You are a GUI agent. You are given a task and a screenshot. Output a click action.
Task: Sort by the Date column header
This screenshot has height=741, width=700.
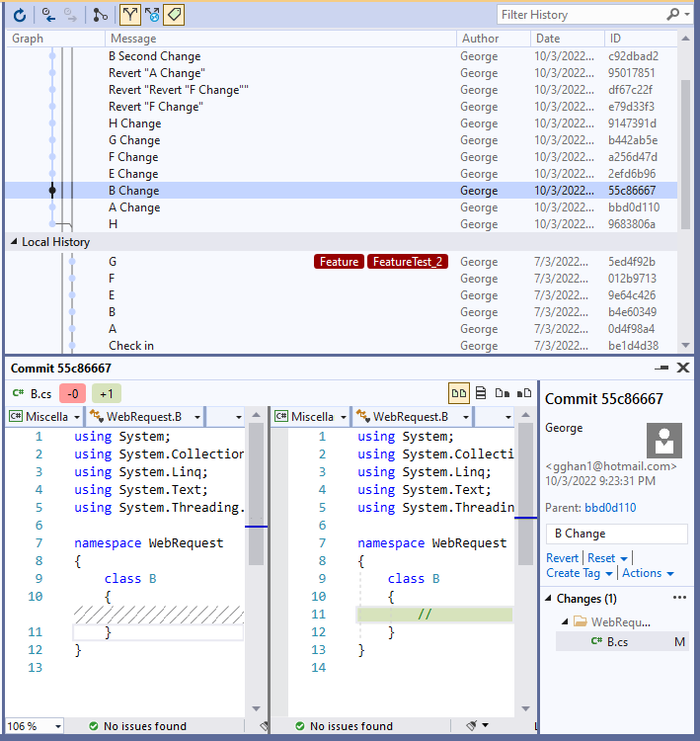pyautogui.click(x=568, y=39)
